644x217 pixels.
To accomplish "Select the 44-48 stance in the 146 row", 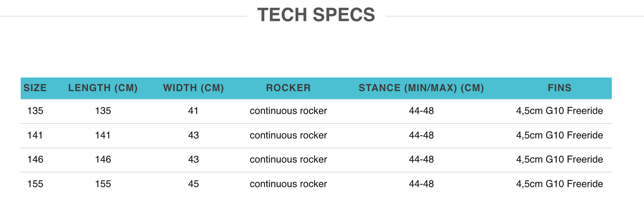I will 421,159.
